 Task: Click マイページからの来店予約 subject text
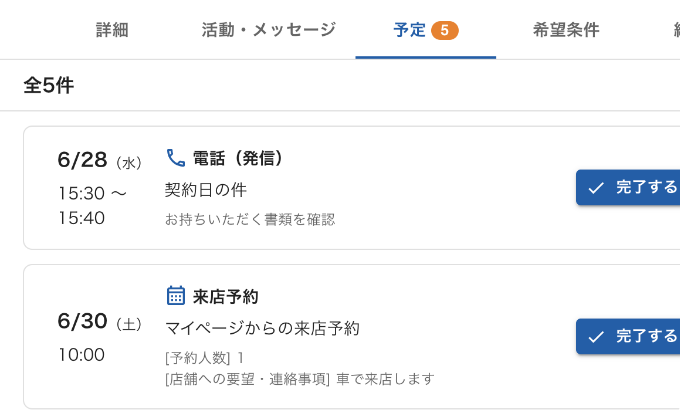(262, 328)
